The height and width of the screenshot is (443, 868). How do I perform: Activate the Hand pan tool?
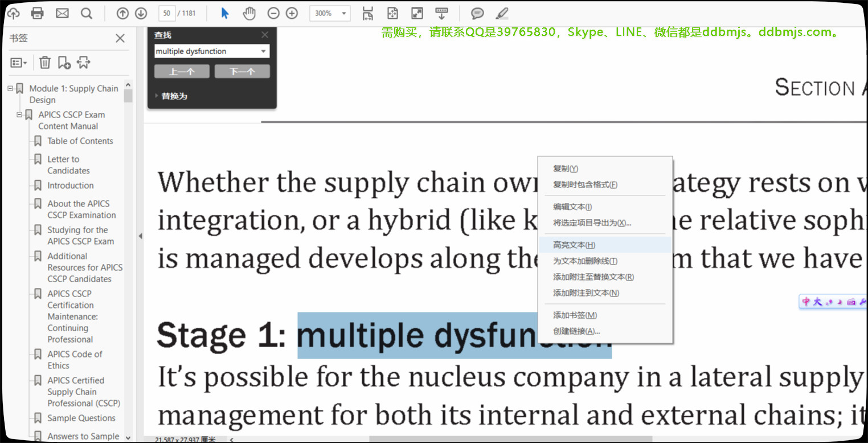249,13
